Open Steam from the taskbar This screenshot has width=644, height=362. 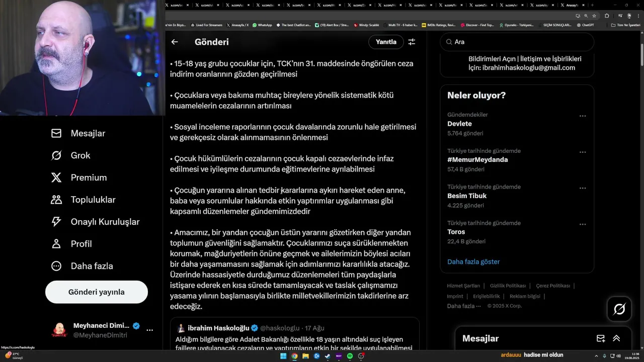click(328, 356)
